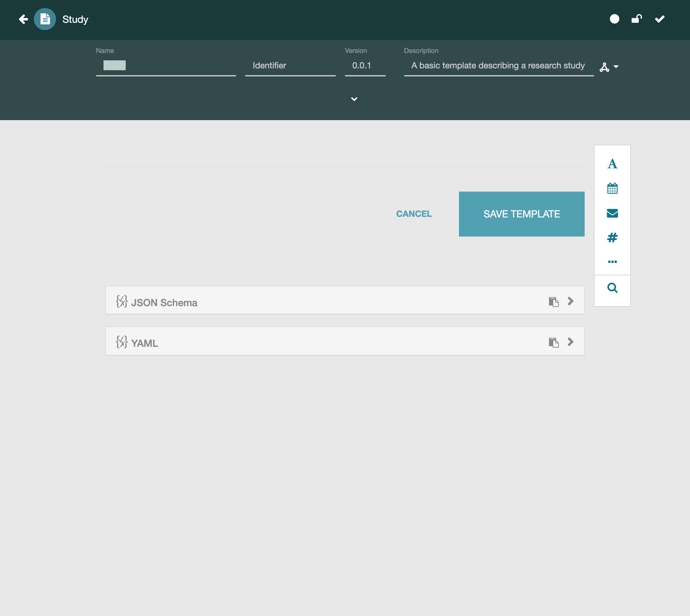
Task: Click the Cancel button
Action: click(x=414, y=214)
